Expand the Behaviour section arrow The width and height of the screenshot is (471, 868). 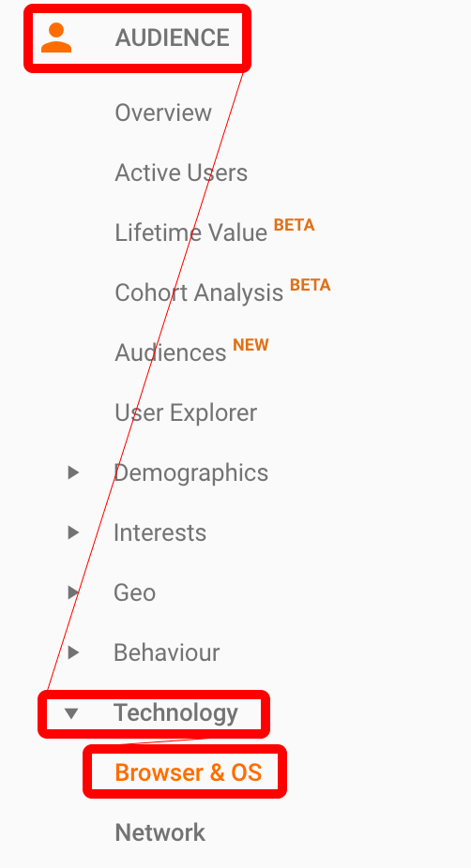coord(73,652)
